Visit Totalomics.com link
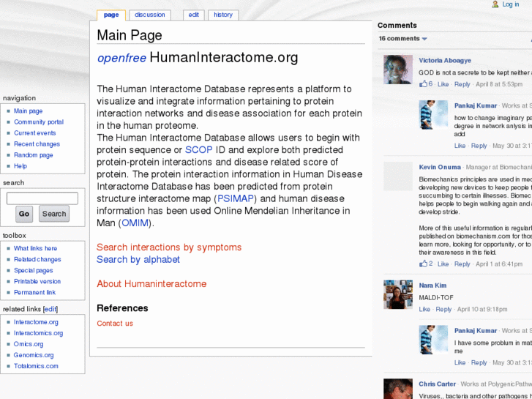This screenshot has height=399, width=532. (x=36, y=366)
